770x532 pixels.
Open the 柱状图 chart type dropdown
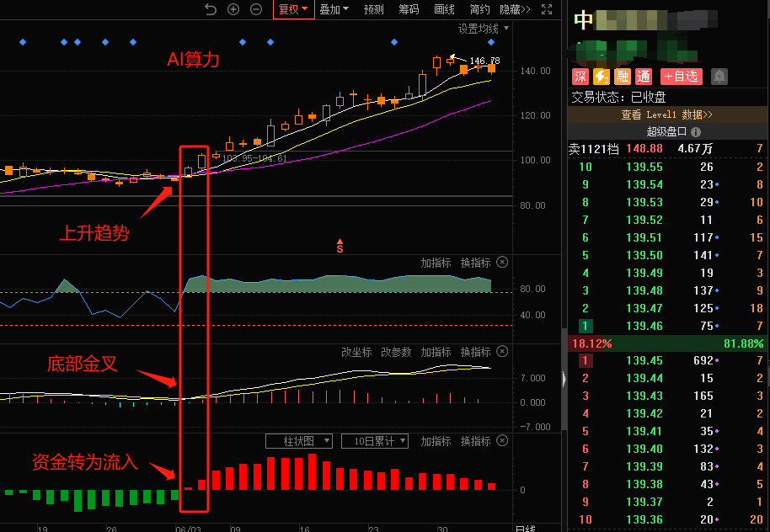[299, 441]
